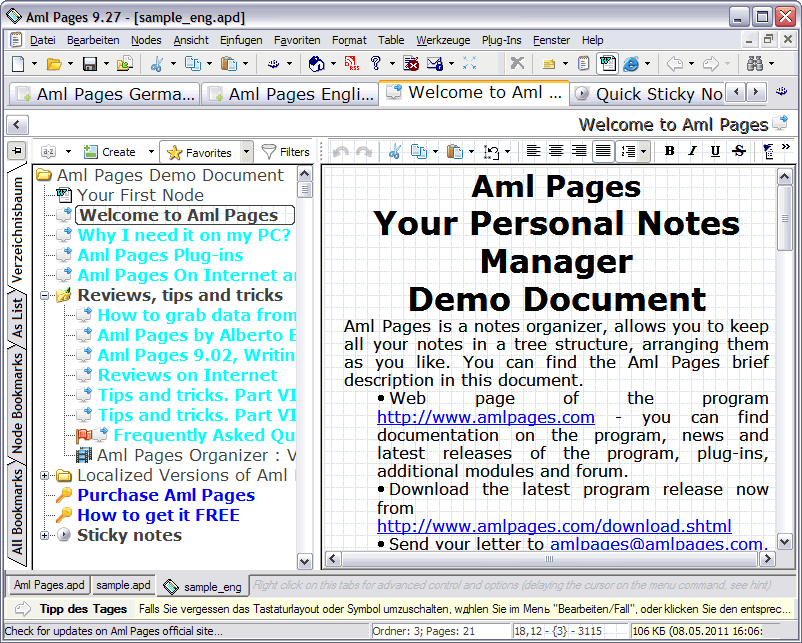Save the document with the floppy disk icon
Screen dimensions: 802x643
(90, 64)
